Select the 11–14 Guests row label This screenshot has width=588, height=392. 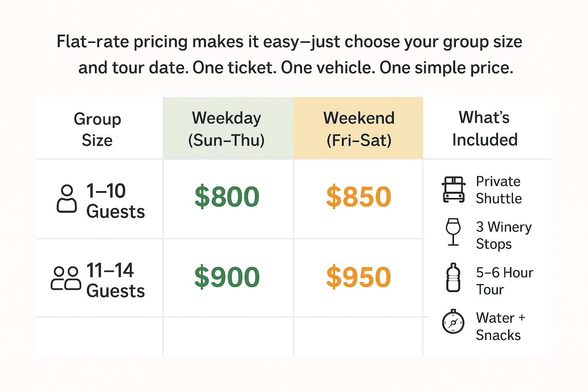tap(116, 281)
